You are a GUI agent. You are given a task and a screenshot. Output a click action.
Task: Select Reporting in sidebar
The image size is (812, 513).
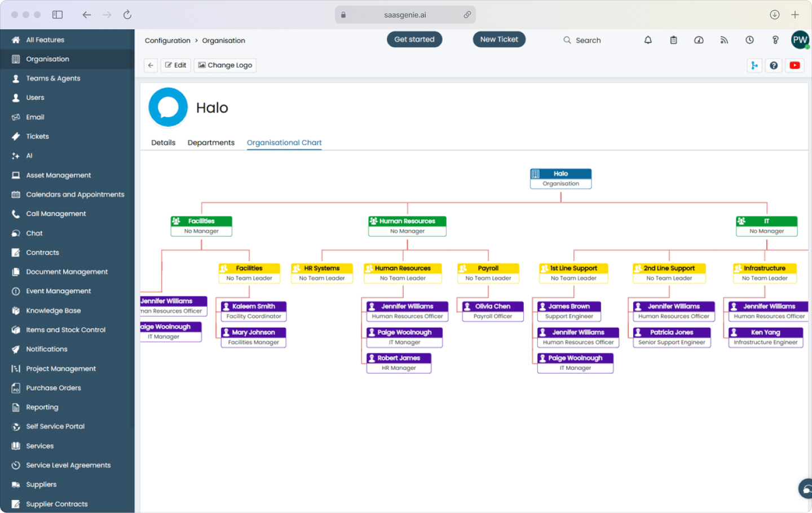point(67,407)
